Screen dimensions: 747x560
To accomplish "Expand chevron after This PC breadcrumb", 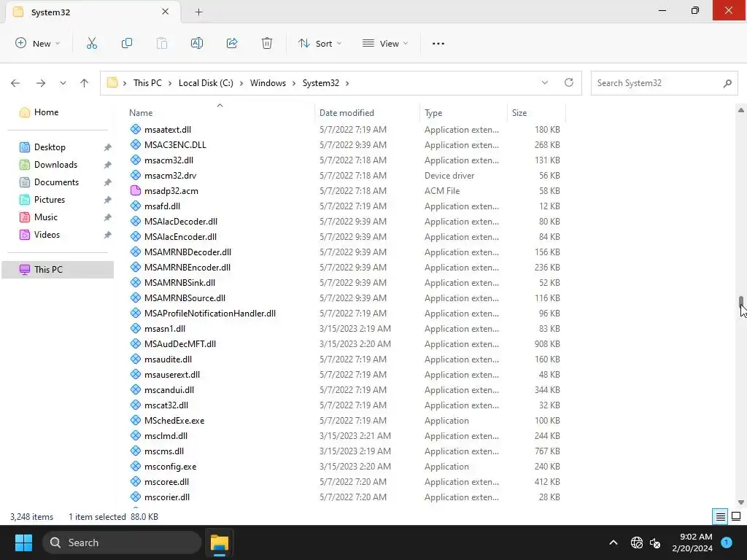I will 169,83.
